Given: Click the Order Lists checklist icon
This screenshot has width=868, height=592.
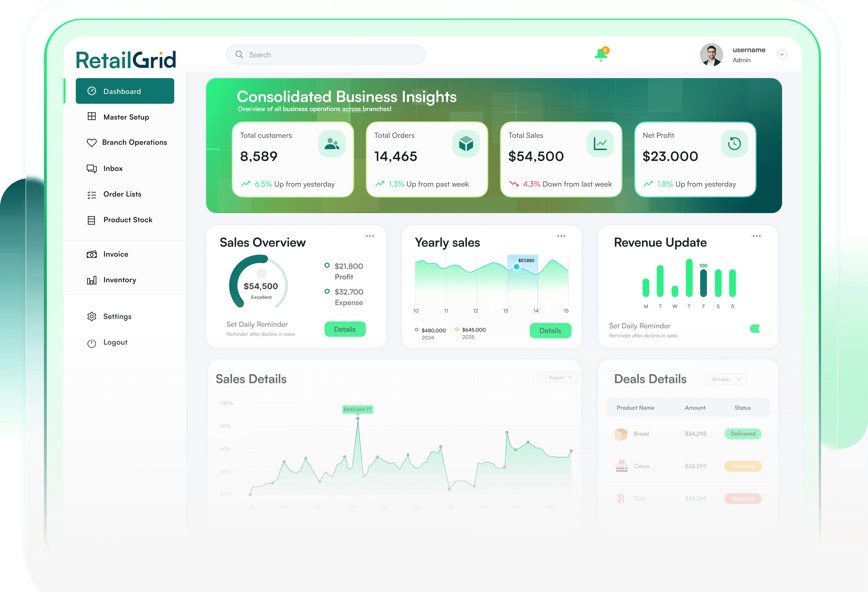Looking at the screenshot, I should coord(92,195).
